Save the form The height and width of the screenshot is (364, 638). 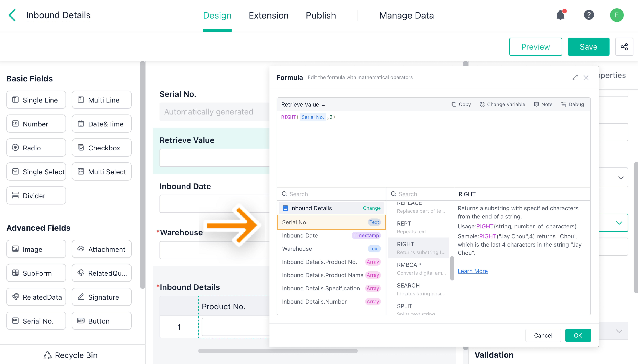click(588, 47)
